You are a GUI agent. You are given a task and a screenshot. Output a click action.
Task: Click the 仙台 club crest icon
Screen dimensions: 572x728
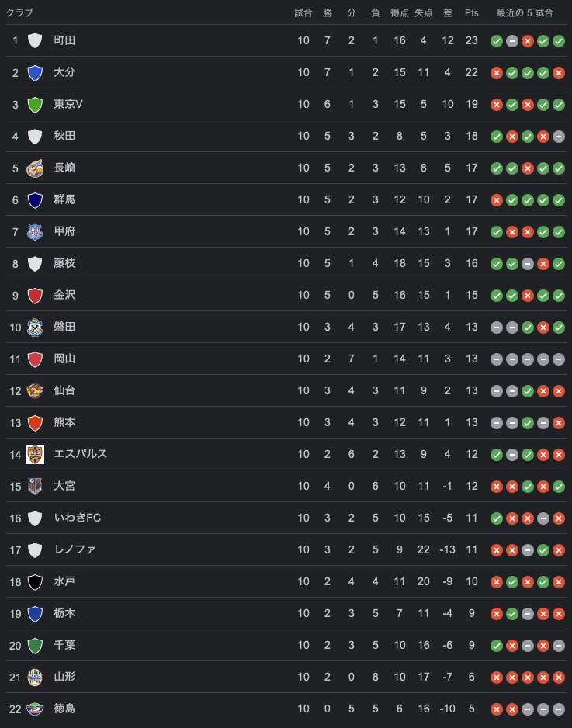coord(35,390)
